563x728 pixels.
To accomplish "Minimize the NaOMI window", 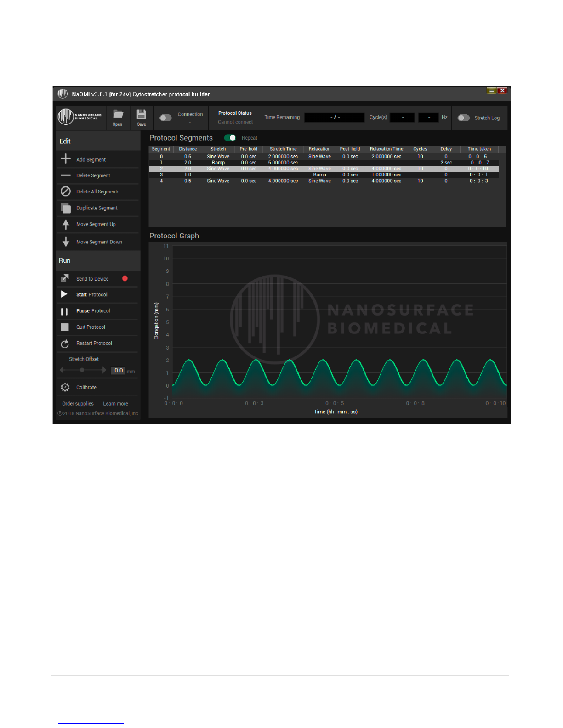I will click(x=492, y=90).
